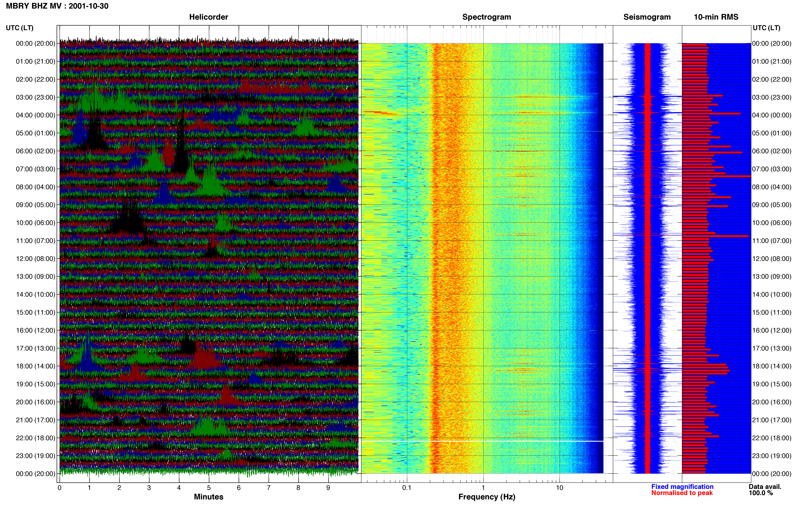Click the 8 tick on the Minutes axis
Screen dimensions: 812x508
pos(298,487)
